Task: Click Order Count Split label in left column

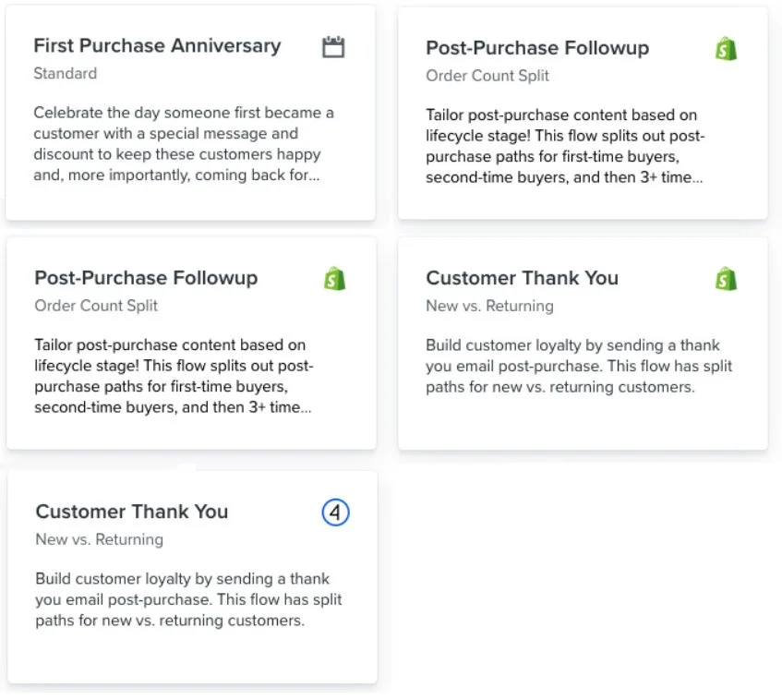Action: pos(96,305)
